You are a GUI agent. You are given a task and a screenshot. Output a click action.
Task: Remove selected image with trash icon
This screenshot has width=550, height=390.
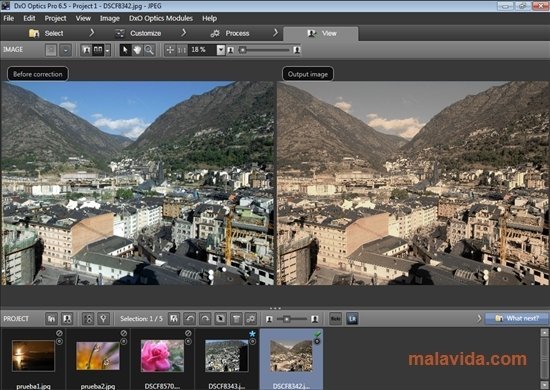(x=236, y=319)
